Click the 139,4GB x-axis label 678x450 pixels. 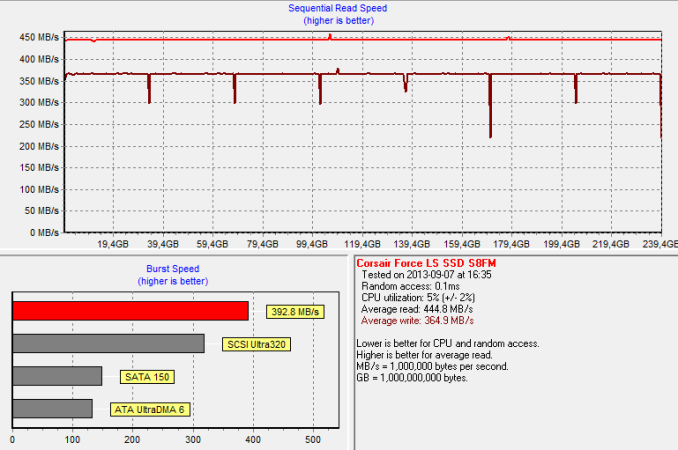pos(412,244)
